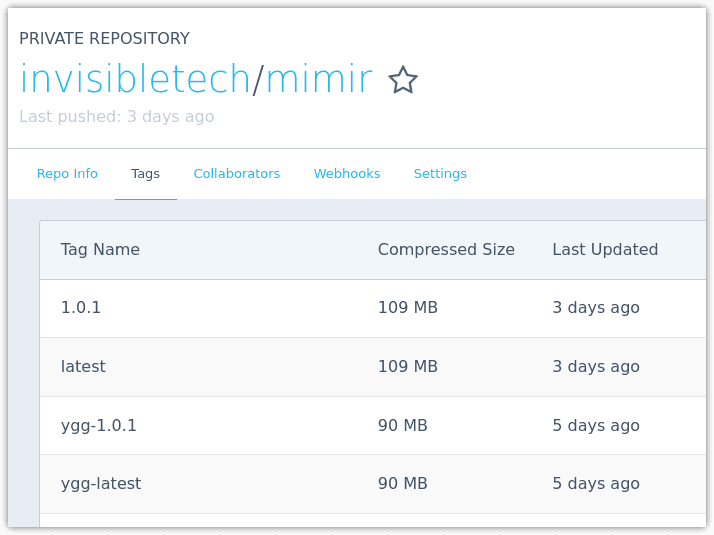714x535 pixels.
Task: Select the Tags tab
Action: coord(145,174)
